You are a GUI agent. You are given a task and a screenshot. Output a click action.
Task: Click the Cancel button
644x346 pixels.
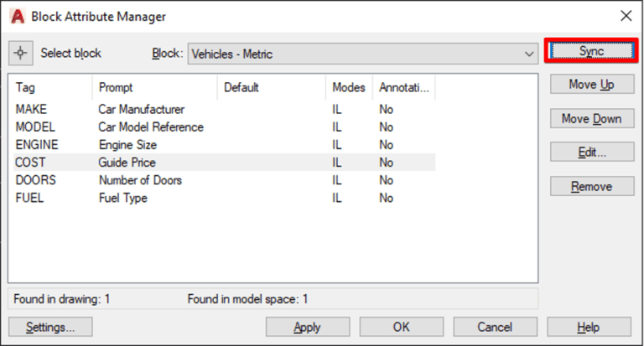pyautogui.click(x=495, y=327)
